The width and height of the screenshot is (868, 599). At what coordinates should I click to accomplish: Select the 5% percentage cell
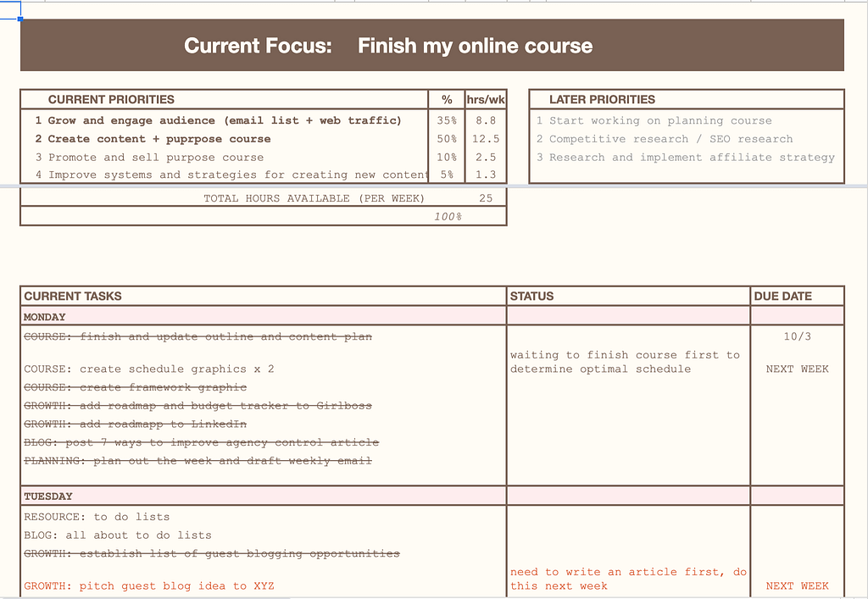447,175
